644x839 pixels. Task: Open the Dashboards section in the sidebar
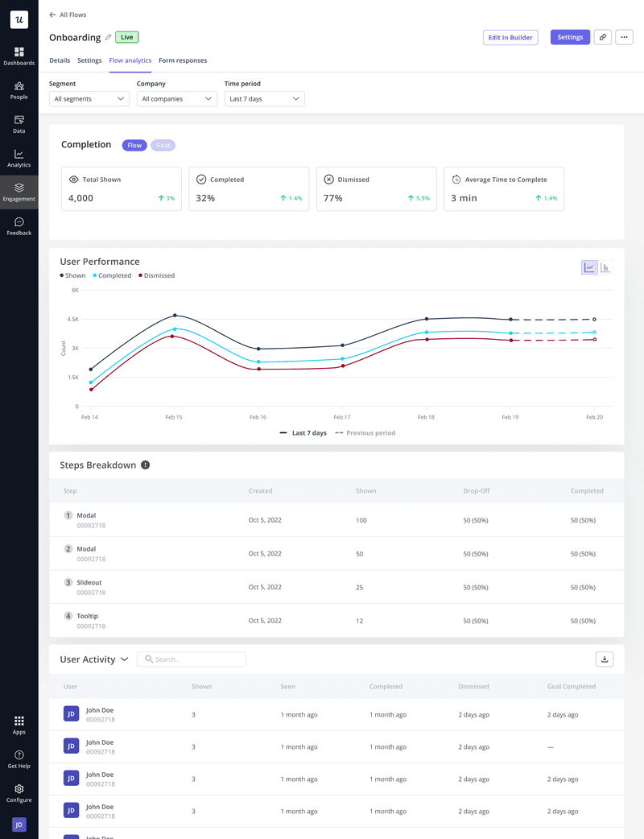(x=19, y=52)
